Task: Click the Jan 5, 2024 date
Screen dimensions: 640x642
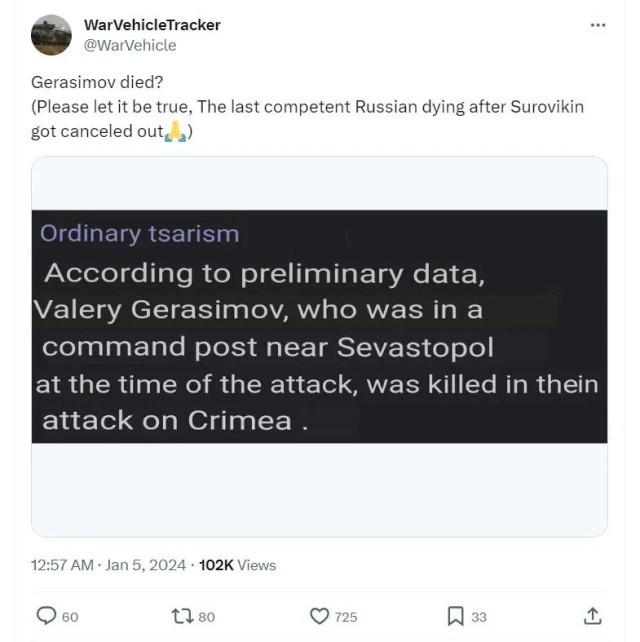Action: 148,565
